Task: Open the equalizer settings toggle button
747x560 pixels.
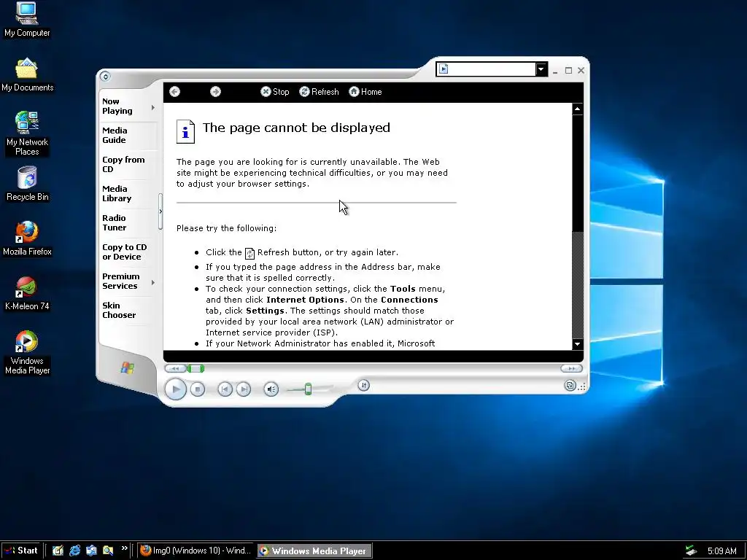Action: (x=363, y=385)
